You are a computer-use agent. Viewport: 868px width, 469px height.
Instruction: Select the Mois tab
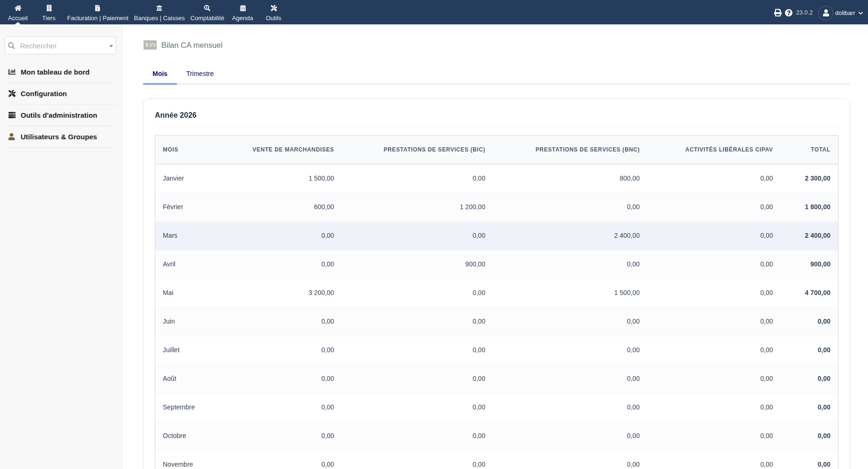(160, 74)
